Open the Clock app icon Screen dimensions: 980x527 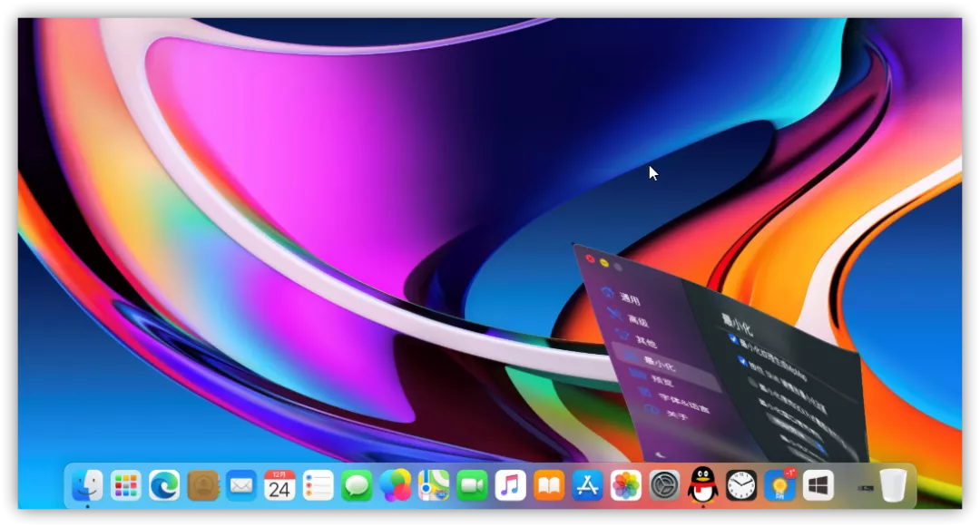pos(742,485)
